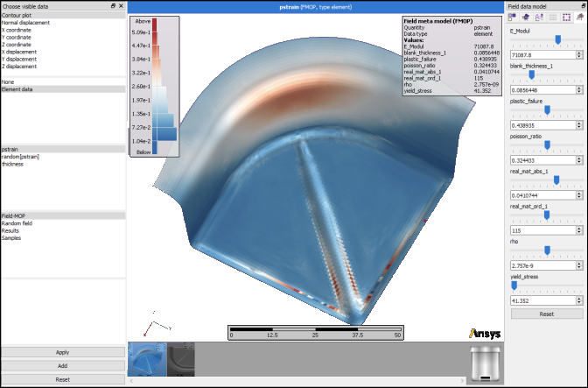Image resolution: width=588 pixels, height=388 pixels.
Task: Adjust the yield_stress slider handle
Action: point(514,286)
